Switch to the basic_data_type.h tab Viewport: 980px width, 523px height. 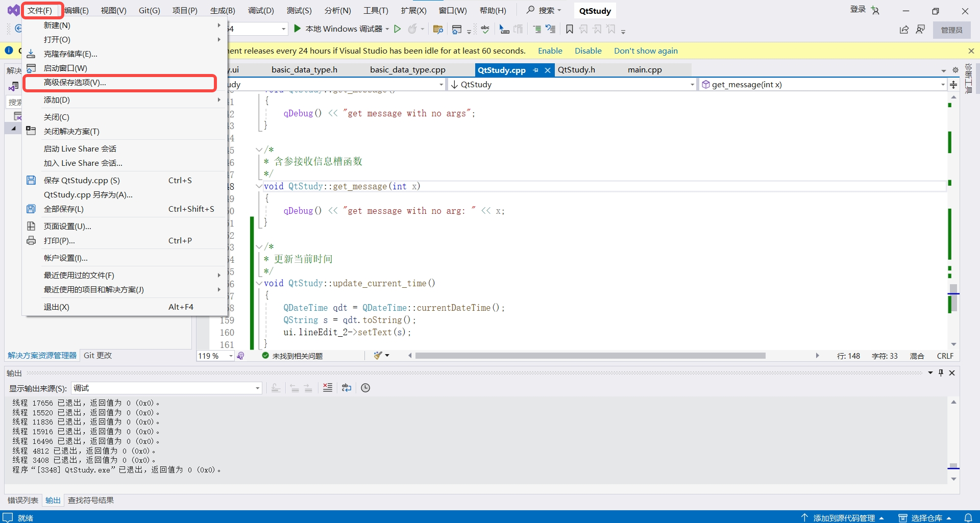(x=304, y=70)
